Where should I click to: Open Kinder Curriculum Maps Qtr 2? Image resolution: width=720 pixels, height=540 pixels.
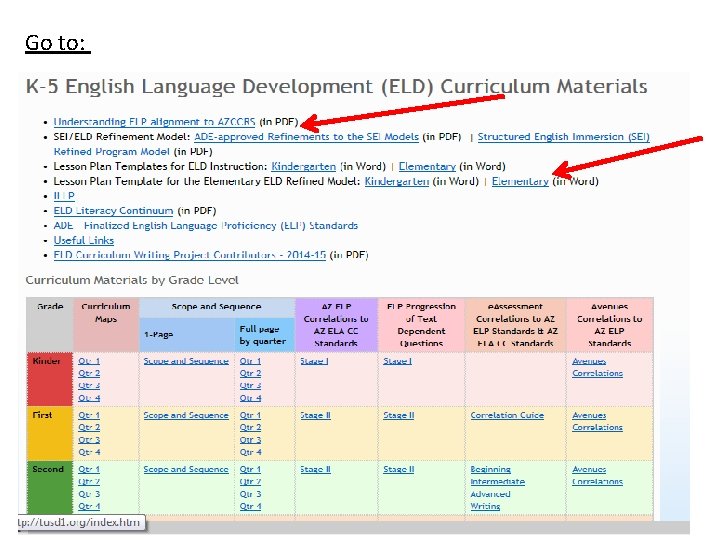click(x=89, y=373)
